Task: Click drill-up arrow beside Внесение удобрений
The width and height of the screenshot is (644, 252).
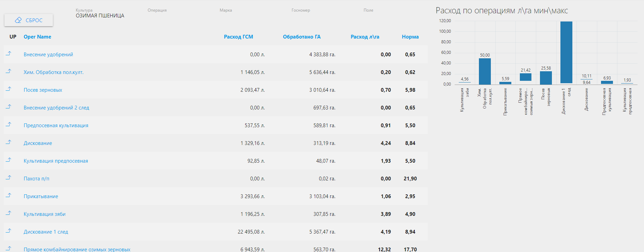Action: 9,54
